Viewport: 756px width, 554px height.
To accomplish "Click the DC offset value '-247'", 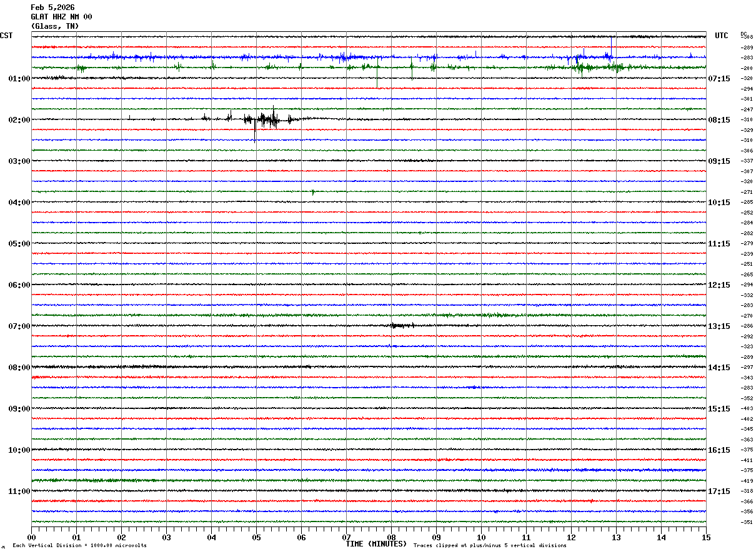I will click(x=747, y=109).
